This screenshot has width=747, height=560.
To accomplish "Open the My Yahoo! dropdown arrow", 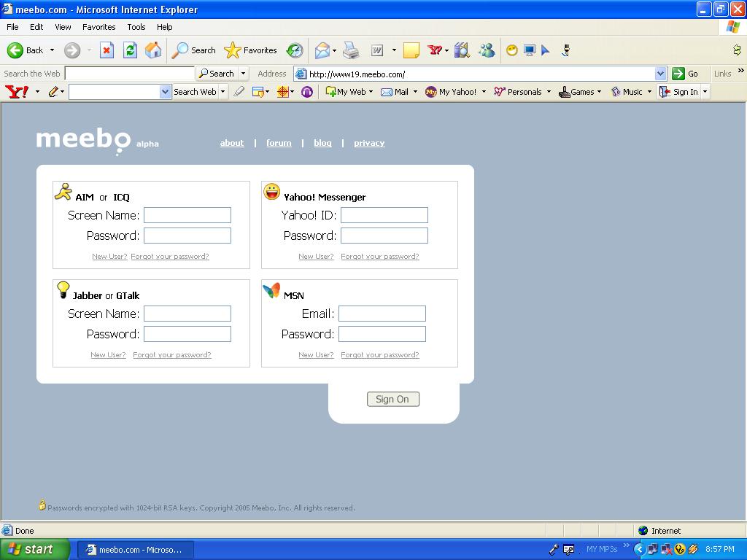I will click(x=484, y=91).
